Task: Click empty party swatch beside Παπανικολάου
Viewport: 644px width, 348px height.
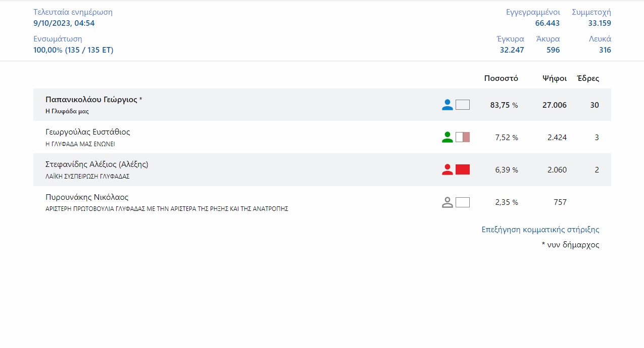Action: pyautogui.click(x=462, y=105)
